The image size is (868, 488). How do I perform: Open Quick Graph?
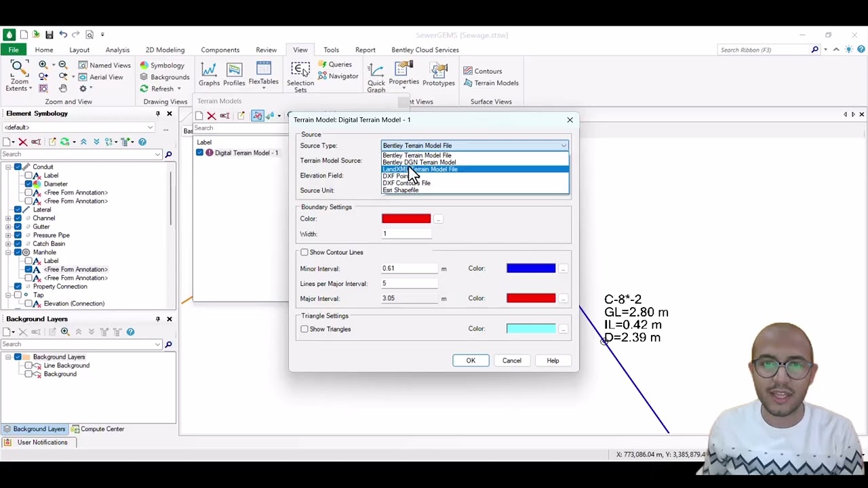pyautogui.click(x=376, y=77)
